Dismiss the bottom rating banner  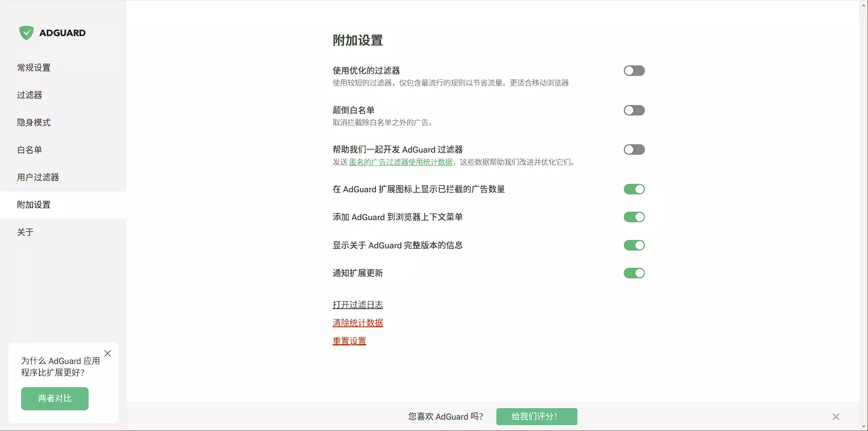click(836, 417)
